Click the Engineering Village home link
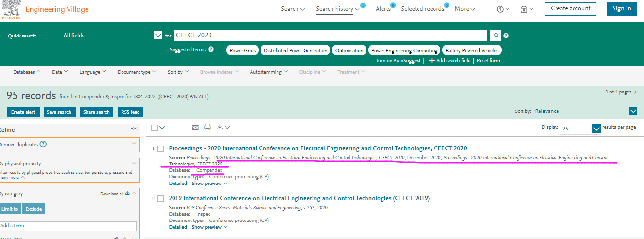 [57, 9]
